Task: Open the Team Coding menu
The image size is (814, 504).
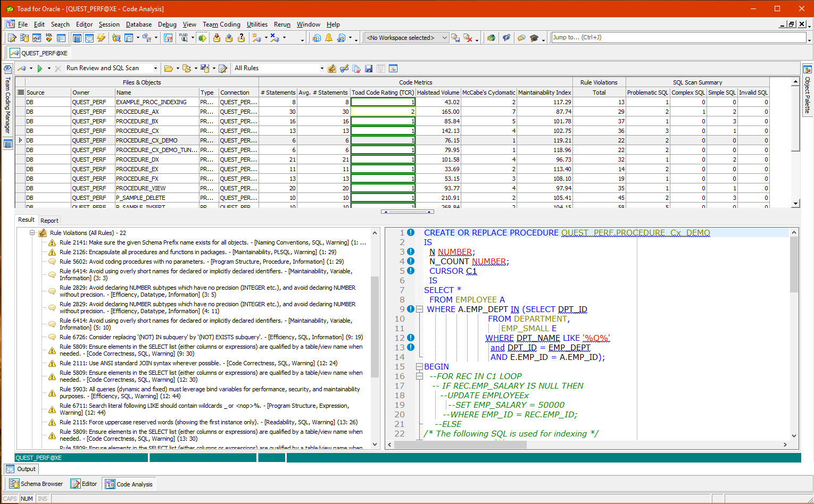Action: pyautogui.click(x=221, y=24)
